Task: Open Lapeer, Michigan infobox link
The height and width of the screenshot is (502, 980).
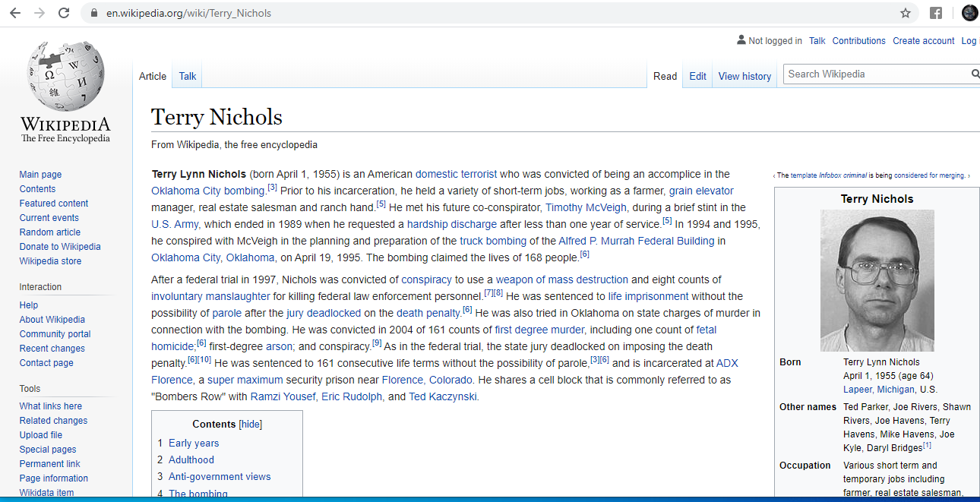Action: point(878,390)
